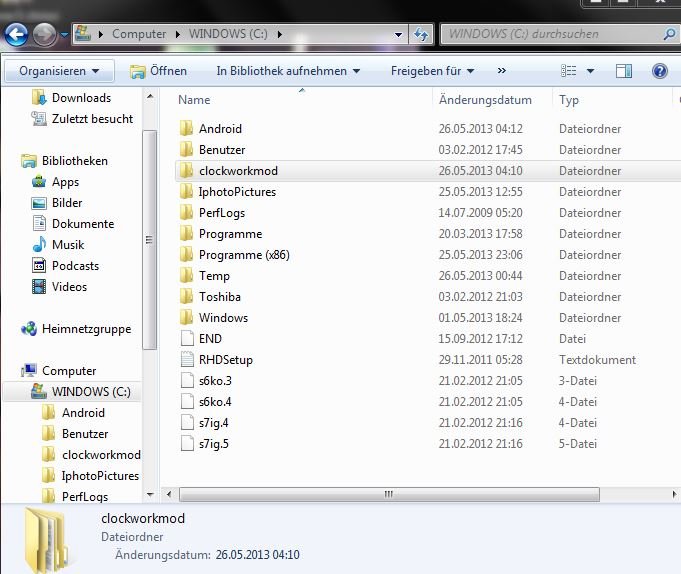Select Computer breadcrumb in address bar
The width and height of the screenshot is (681, 574).
point(139,34)
